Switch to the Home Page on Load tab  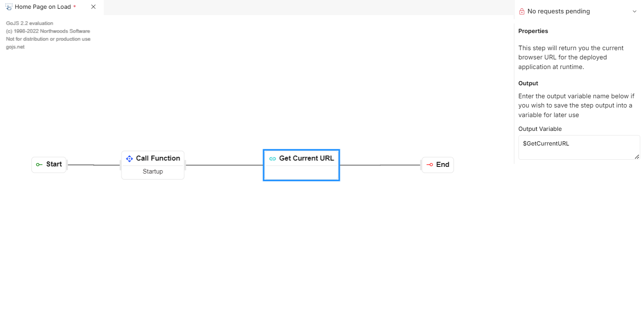pyautogui.click(x=43, y=7)
